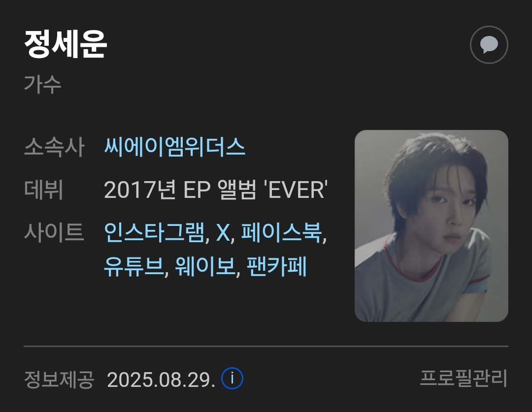Go to the 유튜브 link
This screenshot has height=412, width=532.
click(134, 266)
